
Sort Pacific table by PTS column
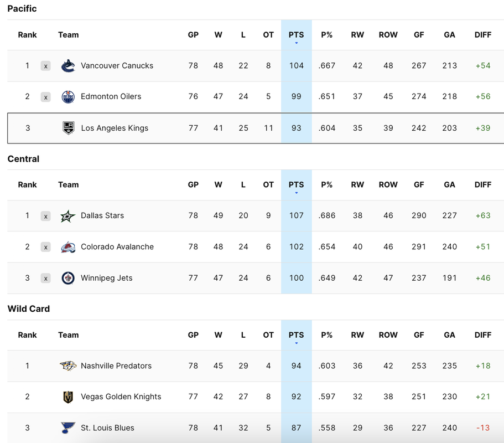click(296, 35)
